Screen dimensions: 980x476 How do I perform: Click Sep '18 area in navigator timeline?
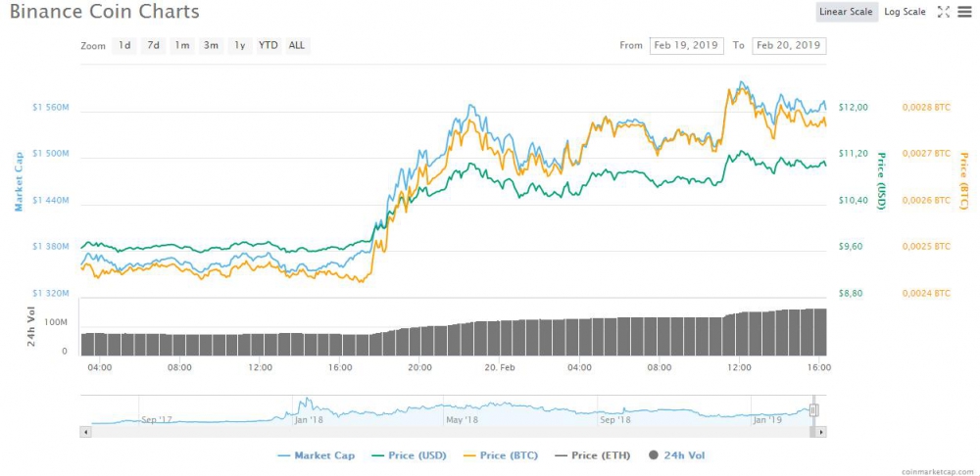point(615,420)
